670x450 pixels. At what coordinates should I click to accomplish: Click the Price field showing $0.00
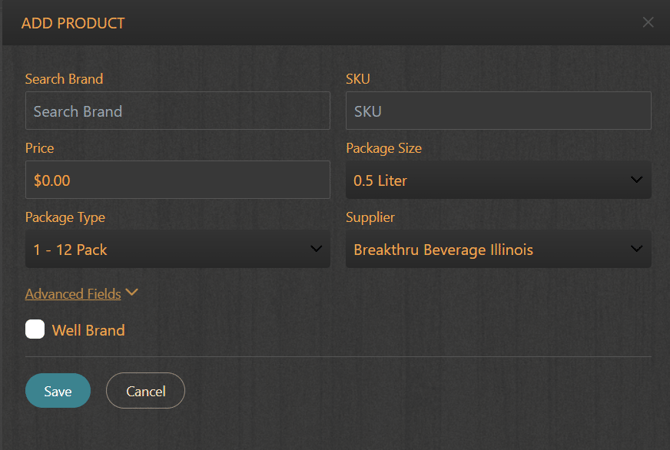[177, 180]
